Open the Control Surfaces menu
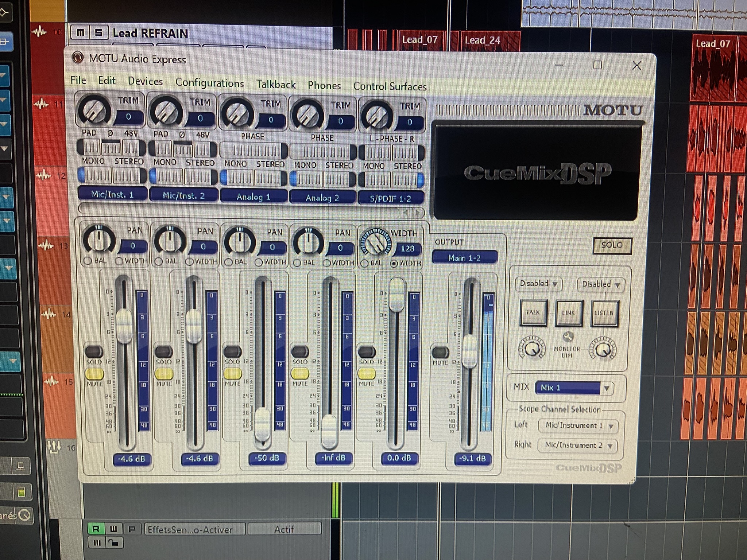 (390, 86)
